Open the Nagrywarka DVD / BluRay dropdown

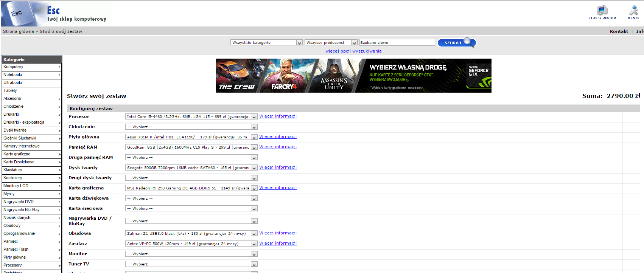(191, 221)
